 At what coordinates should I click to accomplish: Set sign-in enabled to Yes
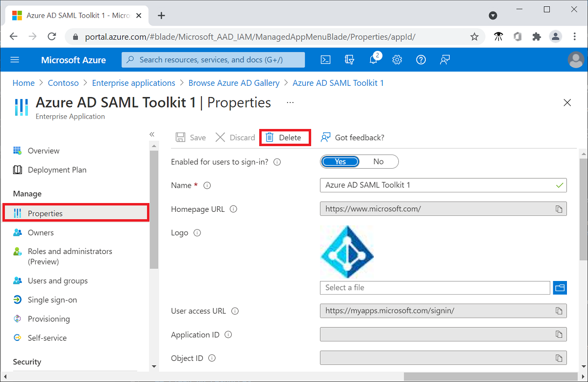coord(341,162)
